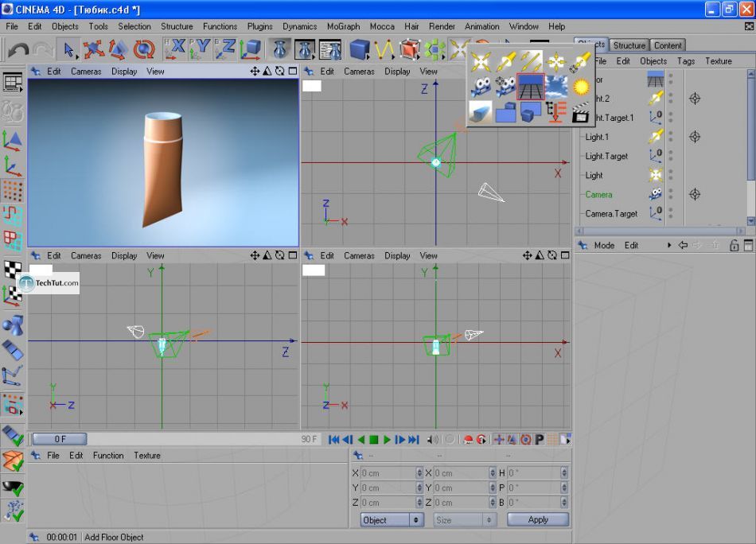Viewport: 756px width, 544px height.
Task: Open the MoGraph menu
Action: coord(343,26)
